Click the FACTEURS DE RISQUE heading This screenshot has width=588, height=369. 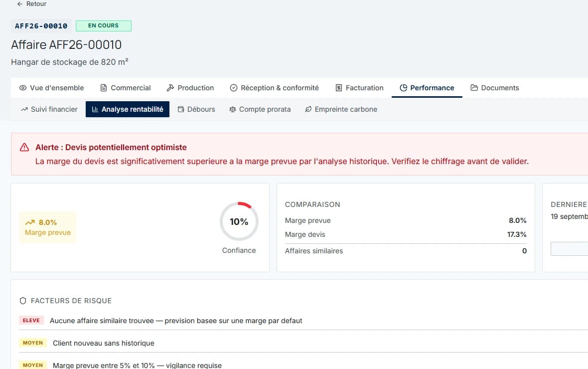pyautogui.click(x=71, y=301)
